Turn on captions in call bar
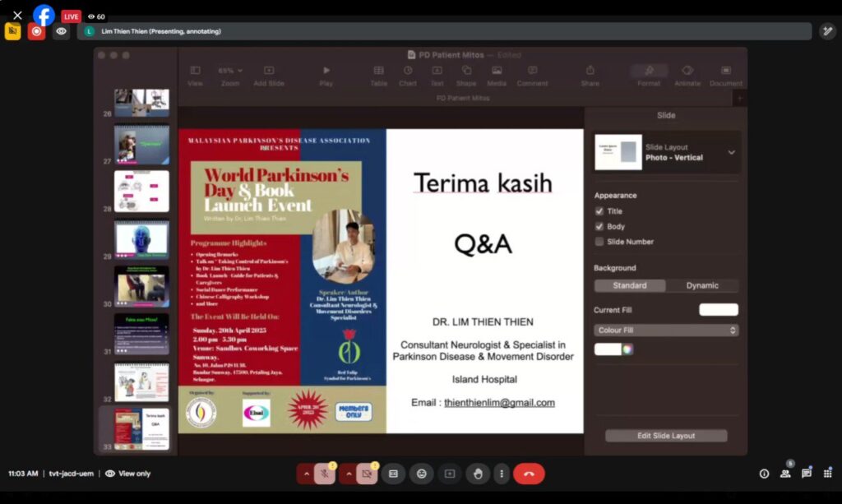The image size is (842, 504). 393,474
